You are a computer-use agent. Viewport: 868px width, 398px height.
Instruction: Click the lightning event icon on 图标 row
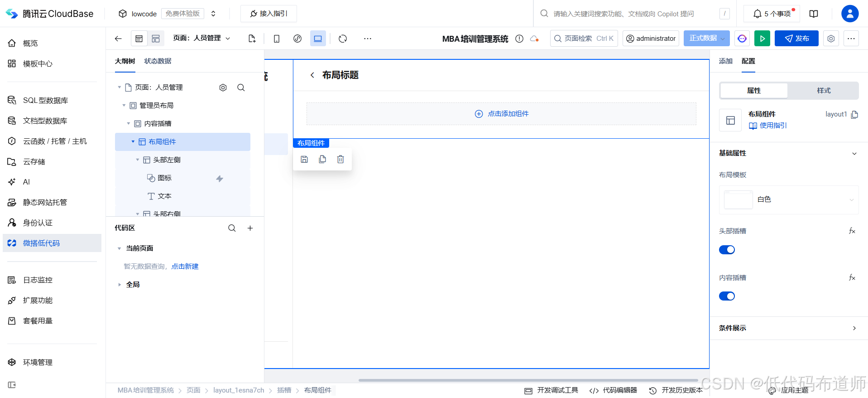pos(220,179)
